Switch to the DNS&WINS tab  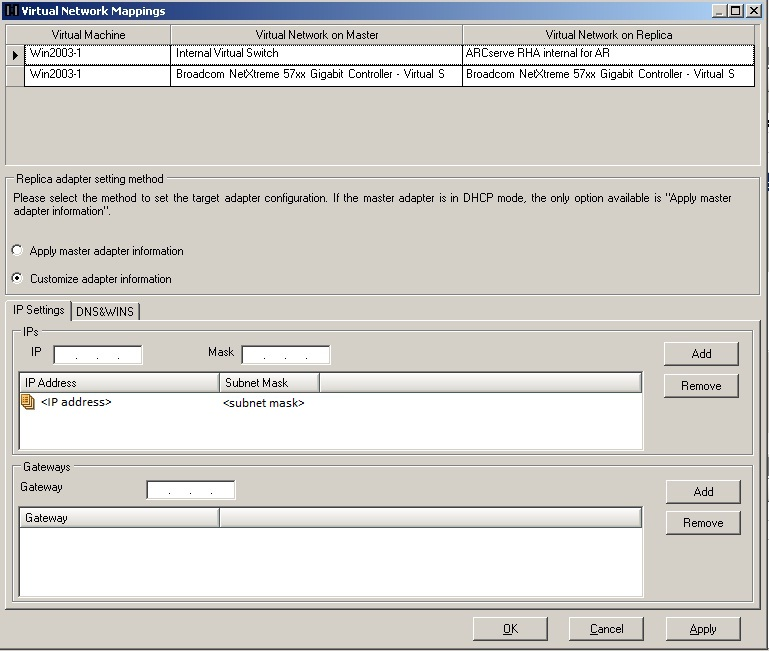105,311
